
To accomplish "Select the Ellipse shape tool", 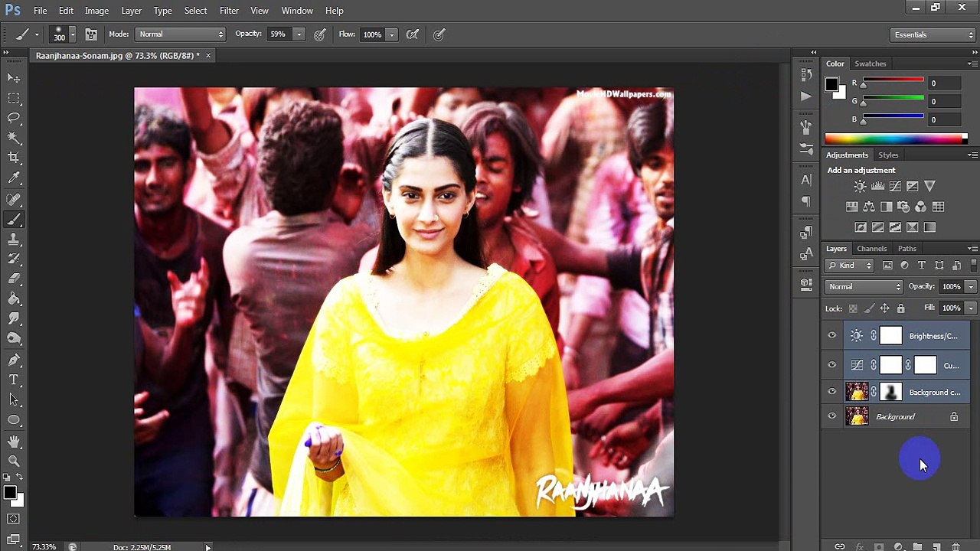I will 14,419.
